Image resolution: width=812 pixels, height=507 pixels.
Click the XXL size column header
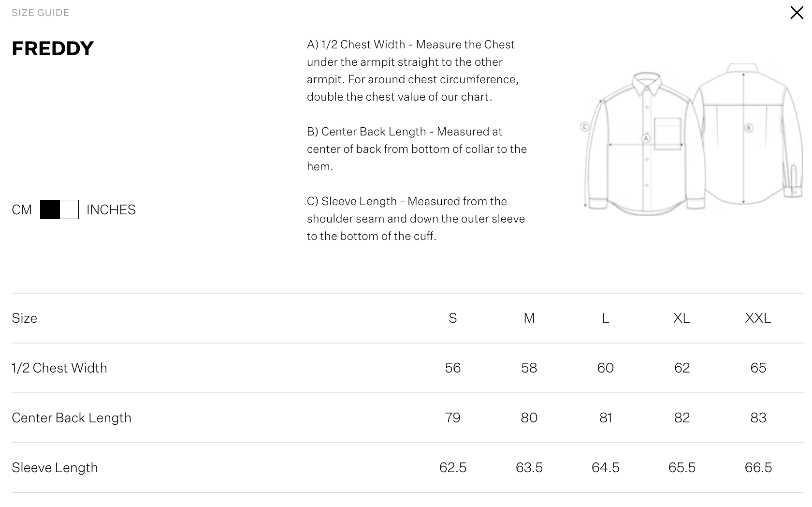pos(758,318)
